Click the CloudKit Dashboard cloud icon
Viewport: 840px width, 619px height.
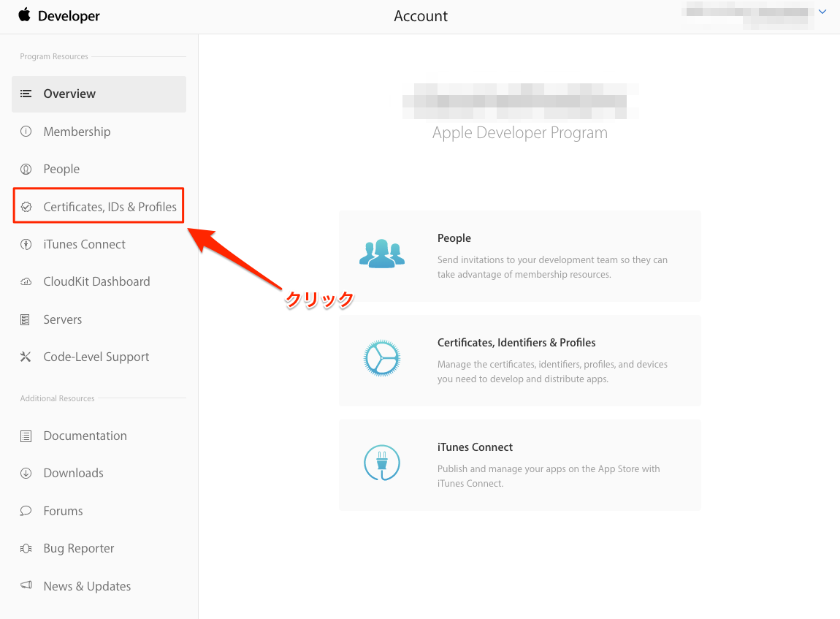[25, 281]
